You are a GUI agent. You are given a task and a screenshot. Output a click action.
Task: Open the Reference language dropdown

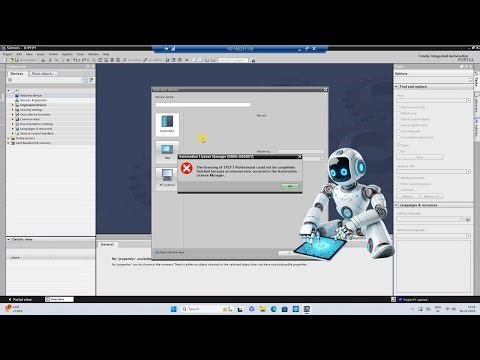[x=468, y=236]
